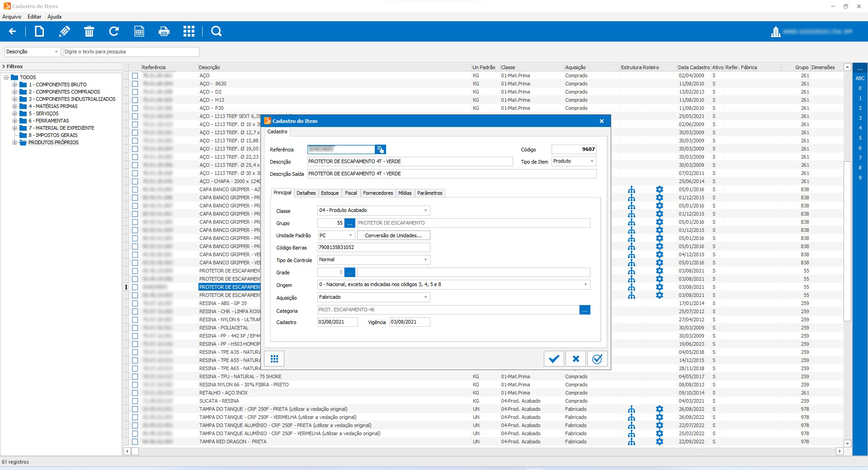Open the Grade lookup ellipsis button
The height and width of the screenshot is (470, 868).
350,273
